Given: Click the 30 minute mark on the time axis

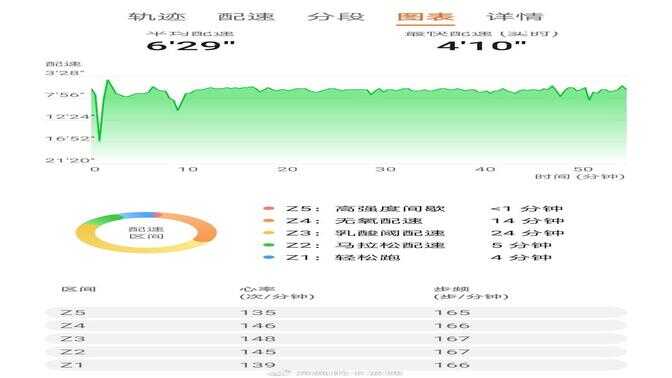Looking at the screenshot, I should coord(386,169).
